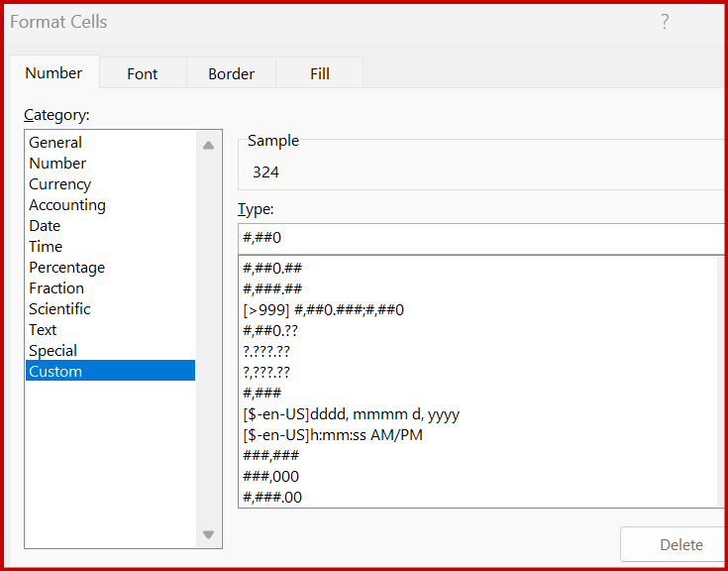Pick the Time category

[x=111, y=246]
